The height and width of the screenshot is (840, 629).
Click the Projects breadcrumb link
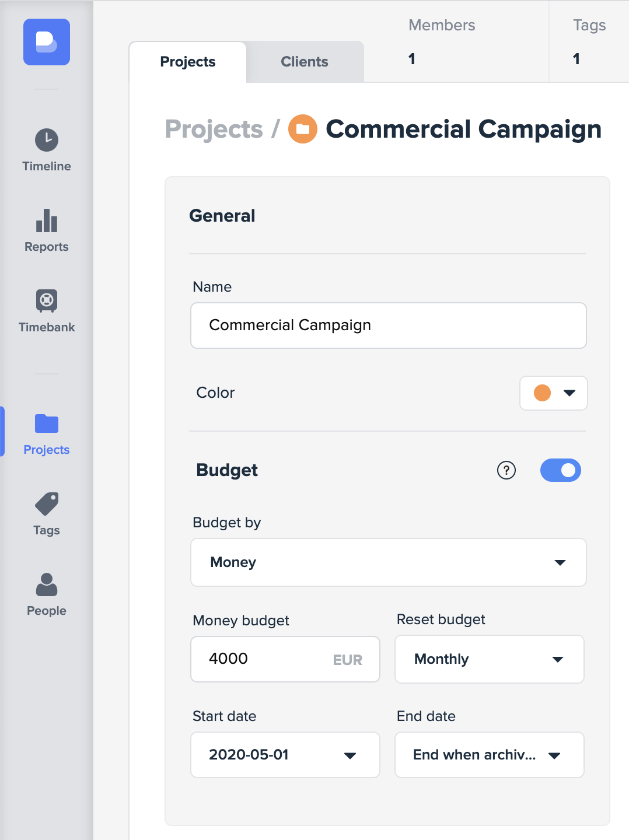[x=214, y=129]
